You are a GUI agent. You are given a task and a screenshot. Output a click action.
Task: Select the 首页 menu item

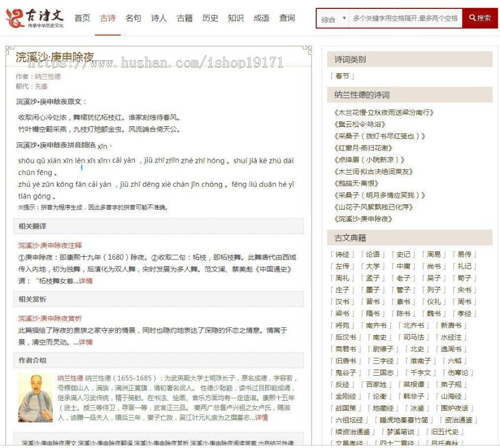pyautogui.click(x=81, y=18)
